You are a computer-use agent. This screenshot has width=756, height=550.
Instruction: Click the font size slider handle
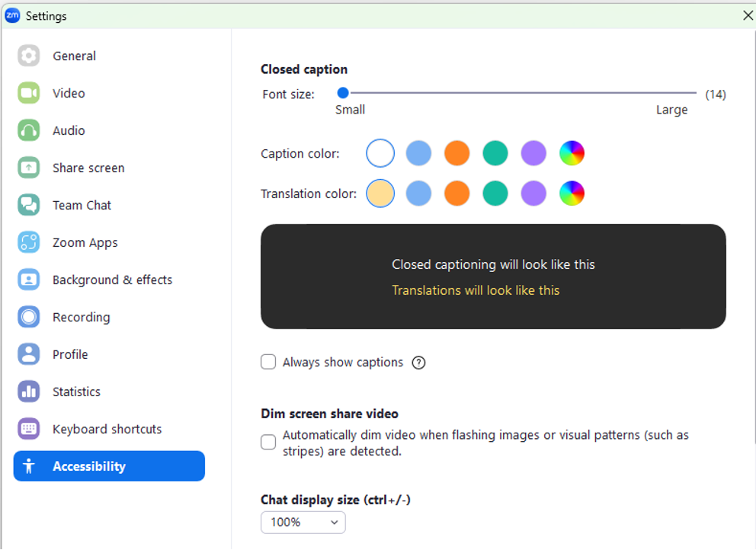click(343, 92)
